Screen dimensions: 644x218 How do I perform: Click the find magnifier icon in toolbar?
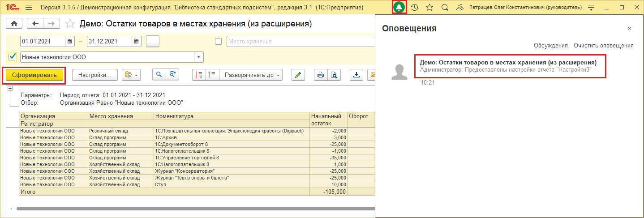click(159, 75)
